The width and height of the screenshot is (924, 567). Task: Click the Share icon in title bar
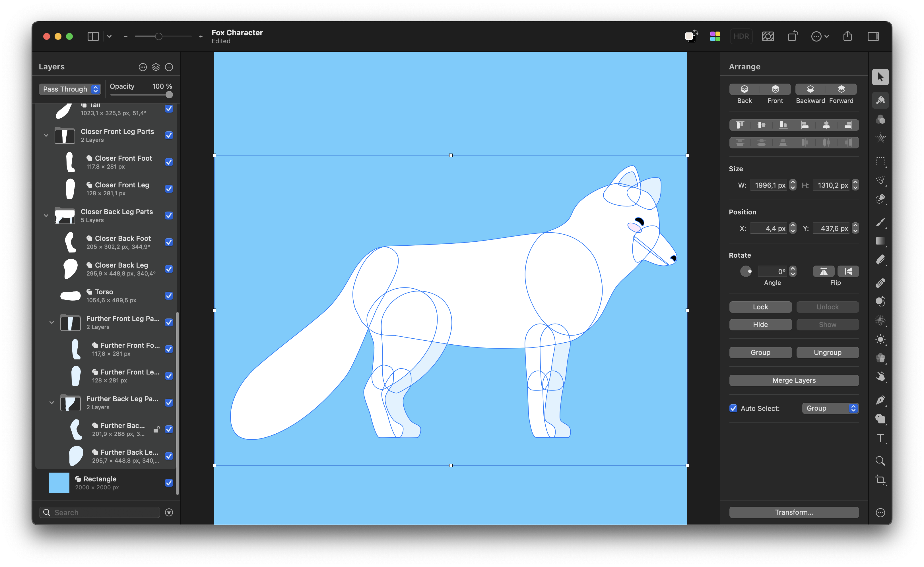pos(847,36)
